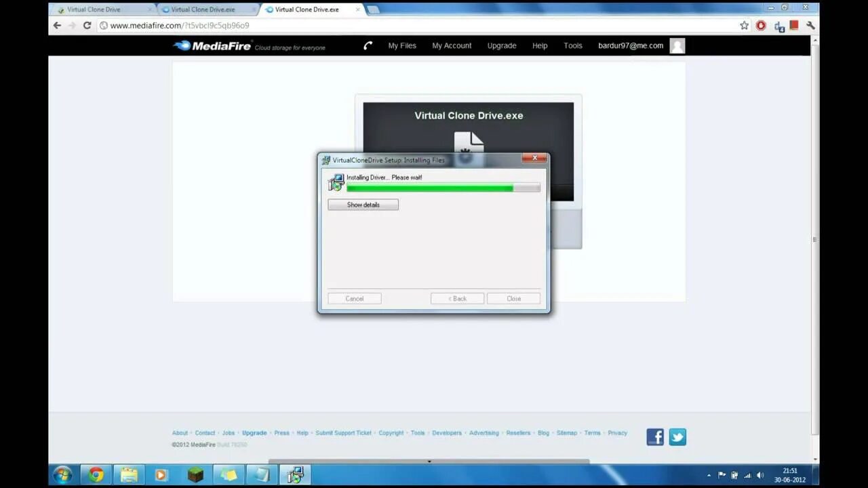The image size is (868, 488).
Task: Select the active Virtual Clone Drive.exe tab
Action: (x=311, y=9)
